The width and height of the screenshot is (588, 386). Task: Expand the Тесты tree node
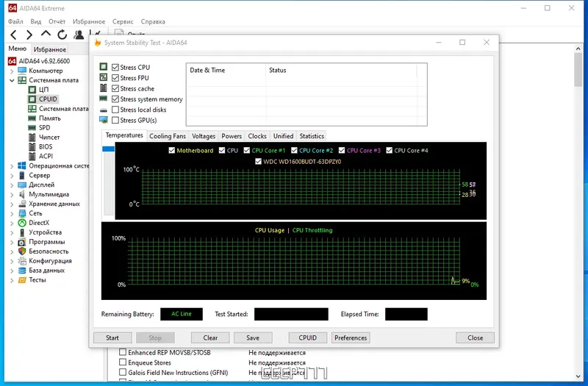[12, 280]
